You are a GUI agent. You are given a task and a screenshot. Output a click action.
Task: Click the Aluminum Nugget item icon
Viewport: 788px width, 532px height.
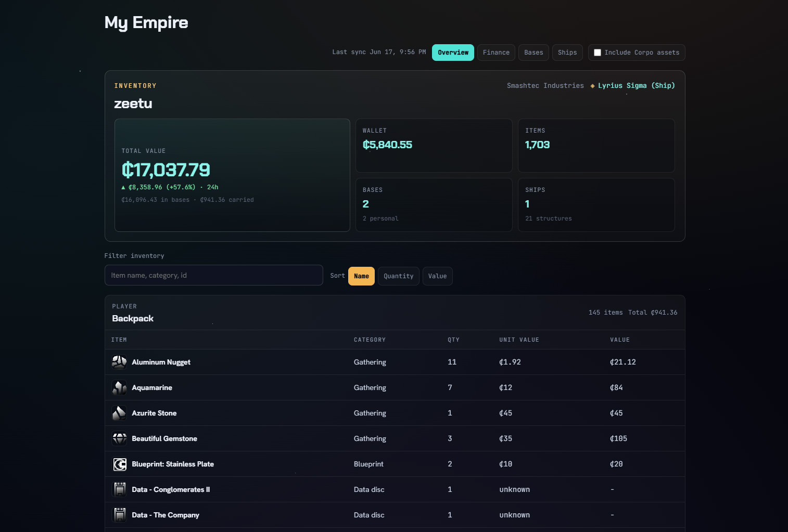point(119,362)
